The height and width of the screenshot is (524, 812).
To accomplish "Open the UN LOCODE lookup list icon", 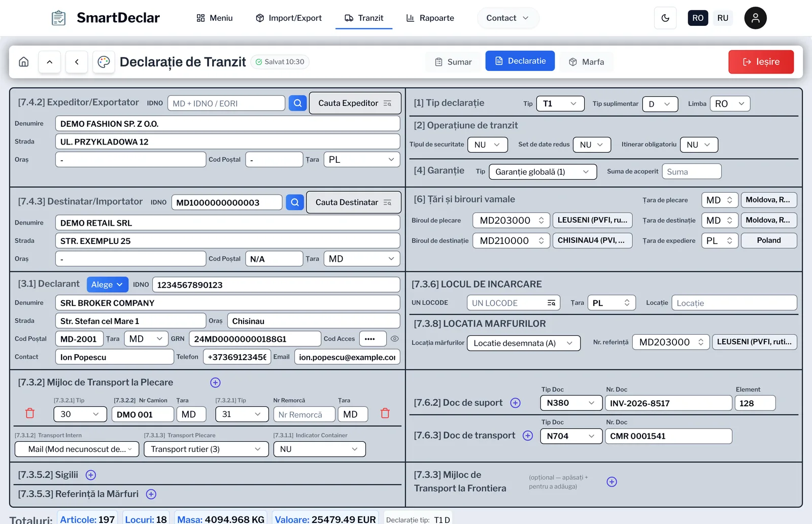I will click(551, 303).
